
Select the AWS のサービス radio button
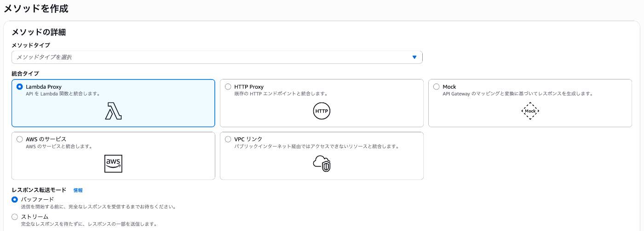coord(19,139)
